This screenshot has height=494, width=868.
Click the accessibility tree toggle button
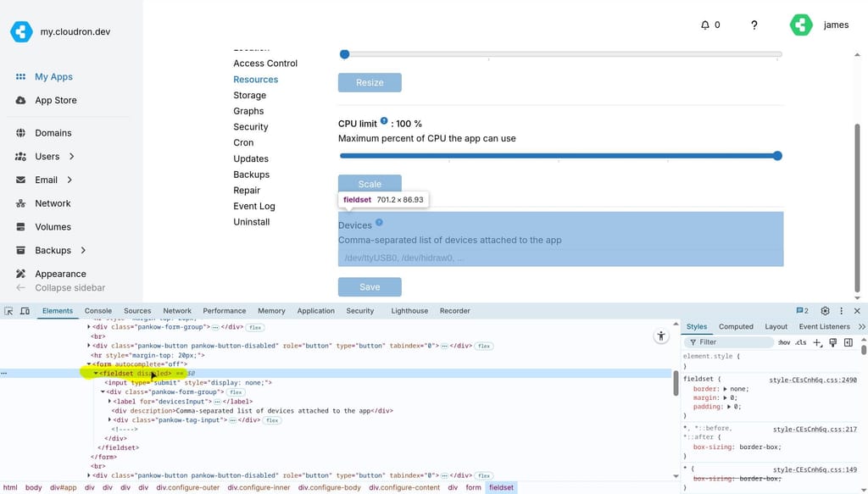(661, 336)
